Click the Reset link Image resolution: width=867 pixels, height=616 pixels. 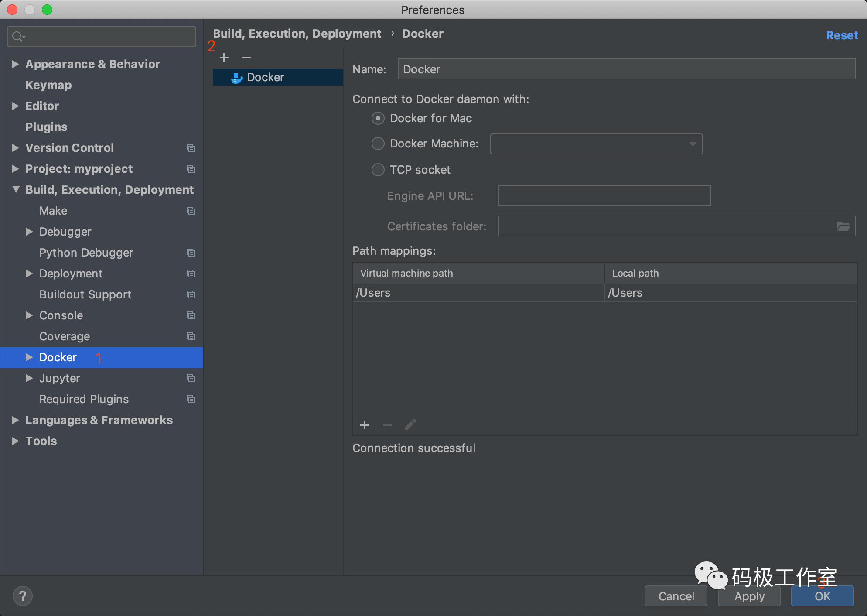pyautogui.click(x=842, y=35)
